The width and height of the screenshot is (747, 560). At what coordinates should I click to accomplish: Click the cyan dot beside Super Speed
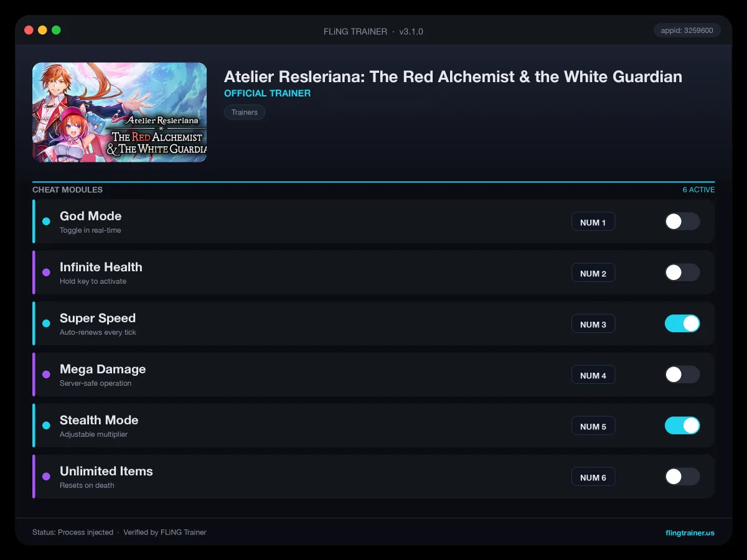pos(46,324)
